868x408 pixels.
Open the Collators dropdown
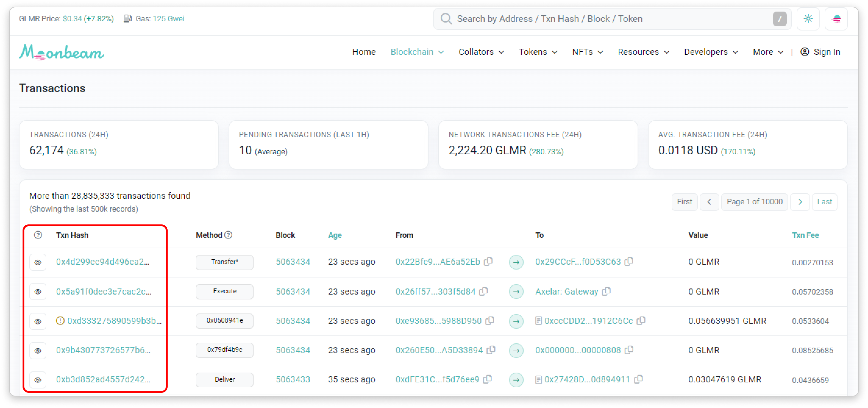[x=481, y=52]
